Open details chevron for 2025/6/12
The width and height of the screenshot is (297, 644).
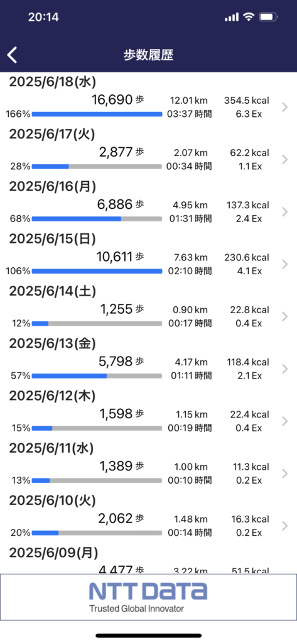coord(285,421)
